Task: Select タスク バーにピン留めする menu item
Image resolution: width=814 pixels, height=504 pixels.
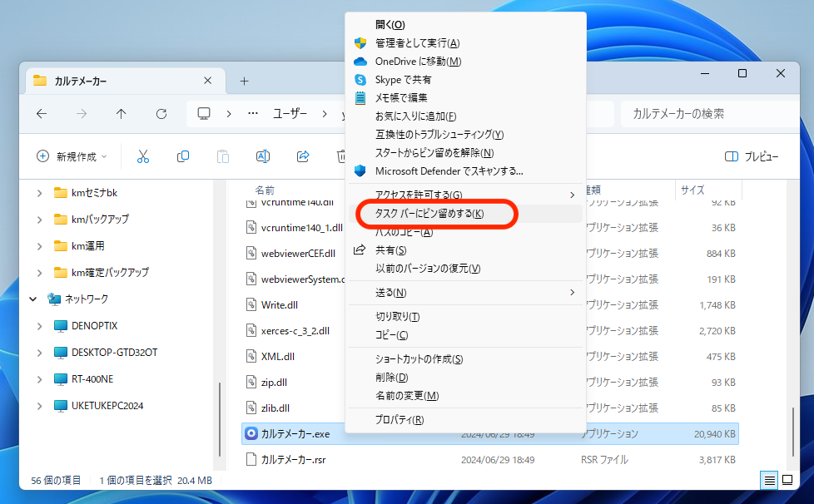Action: [429, 214]
